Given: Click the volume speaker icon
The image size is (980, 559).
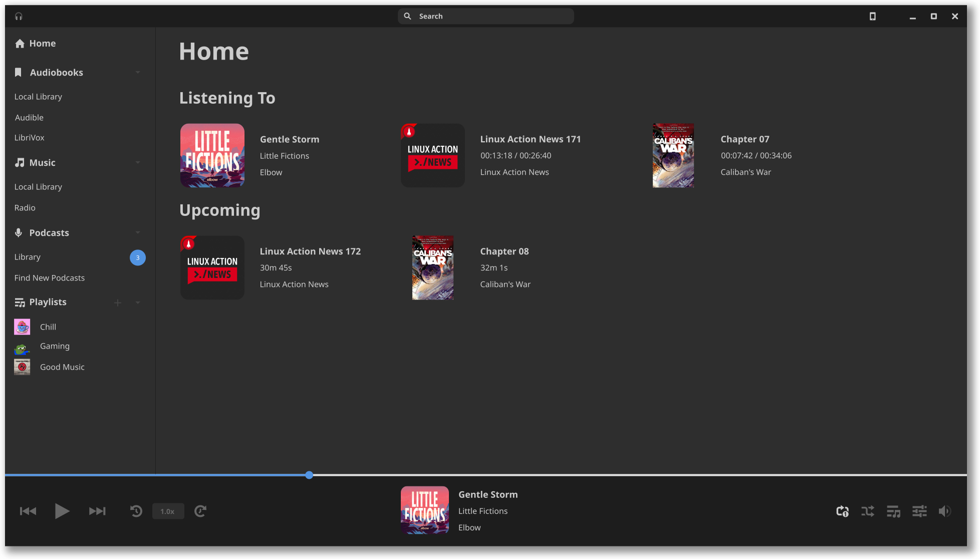Looking at the screenshot, I should (x=944, y=511).
